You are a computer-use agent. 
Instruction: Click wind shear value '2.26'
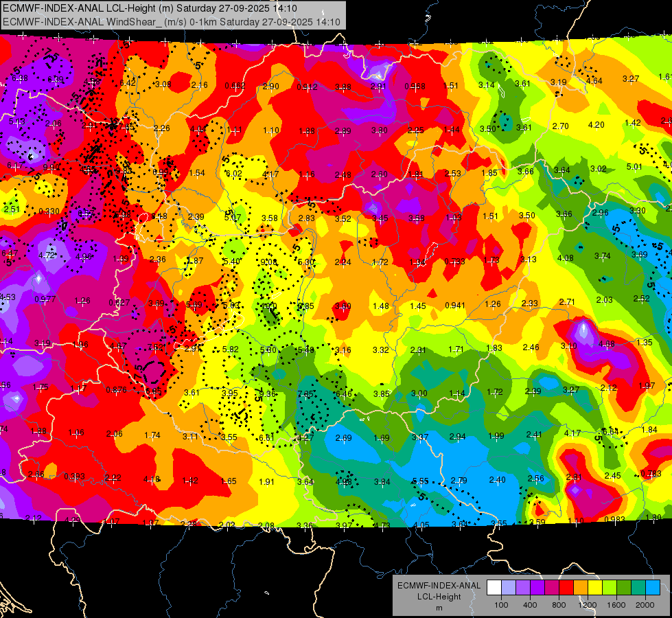pyautogui.click(x=161, y=128)
